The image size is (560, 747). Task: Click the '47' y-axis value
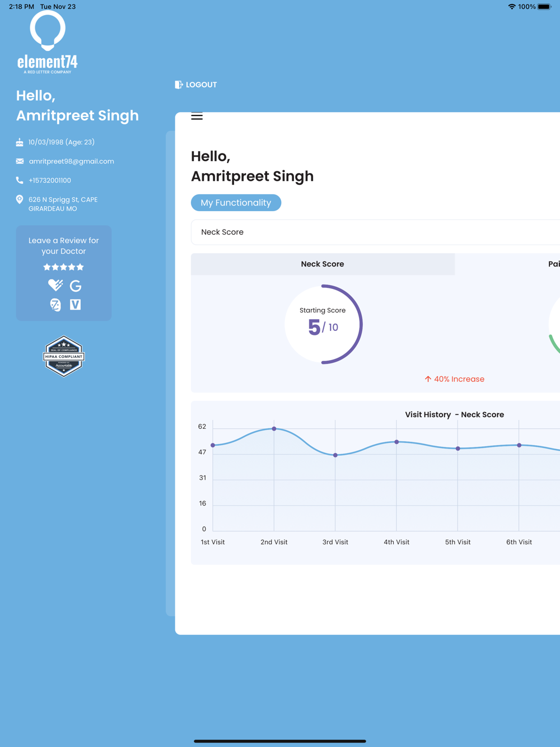pyautogui.click(x=202, y=452)
